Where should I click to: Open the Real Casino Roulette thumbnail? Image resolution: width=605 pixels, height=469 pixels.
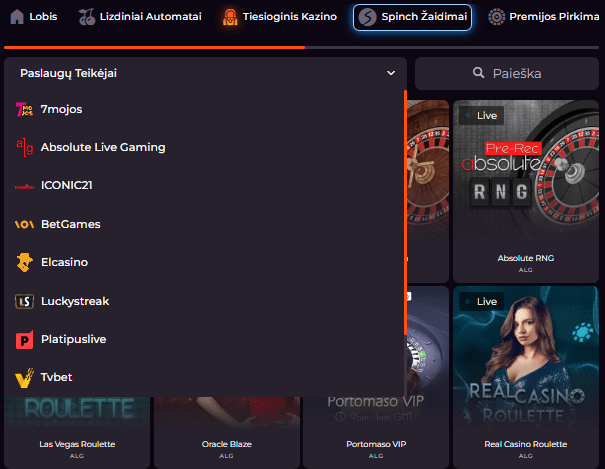(526, 357)
